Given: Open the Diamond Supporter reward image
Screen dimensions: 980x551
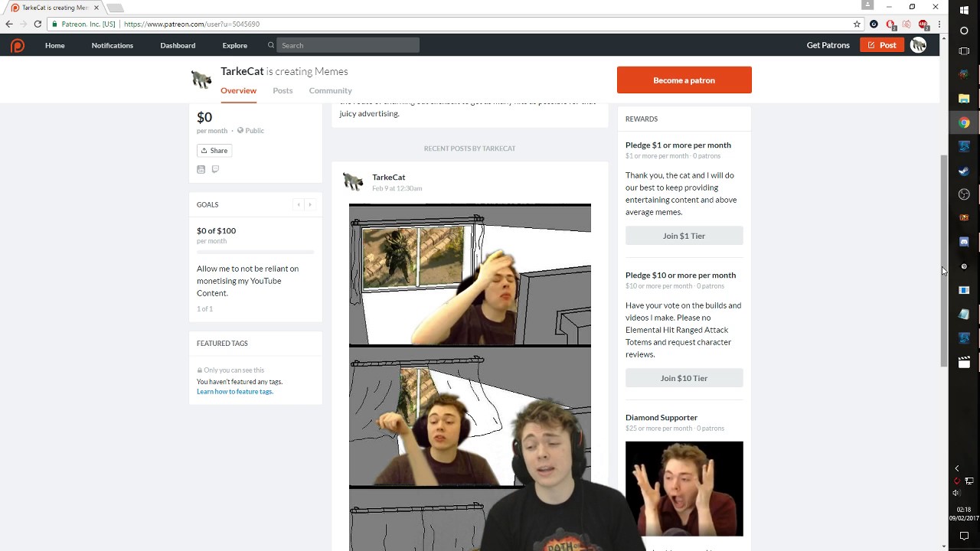Looking at the screenshot, I should 684,488.
